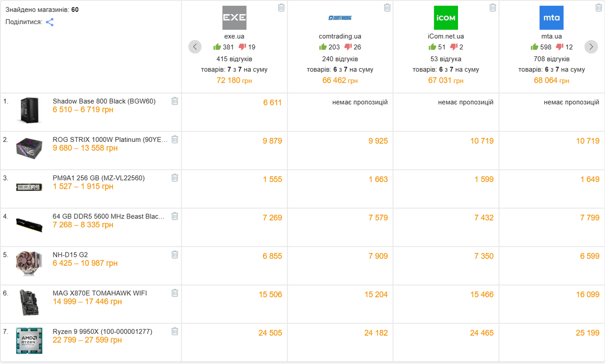Open ROG STRIX 1000W Platinum product link
This screenshot has height=364, width=605.
(x=110, y=139)
